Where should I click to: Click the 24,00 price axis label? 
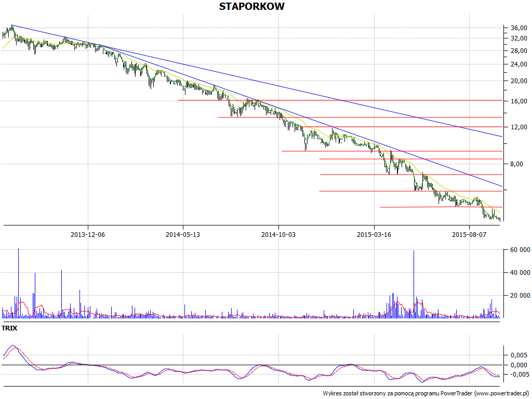pos(519,64)
